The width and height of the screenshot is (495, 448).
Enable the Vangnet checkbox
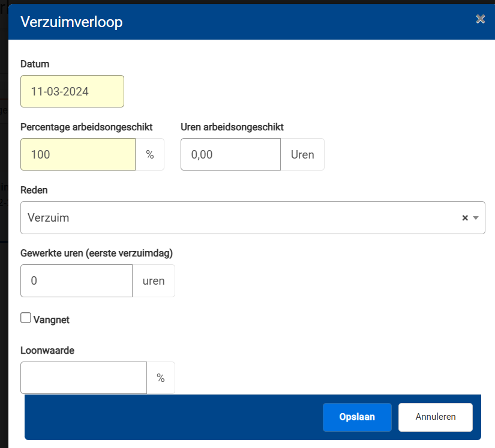(26, 318)
